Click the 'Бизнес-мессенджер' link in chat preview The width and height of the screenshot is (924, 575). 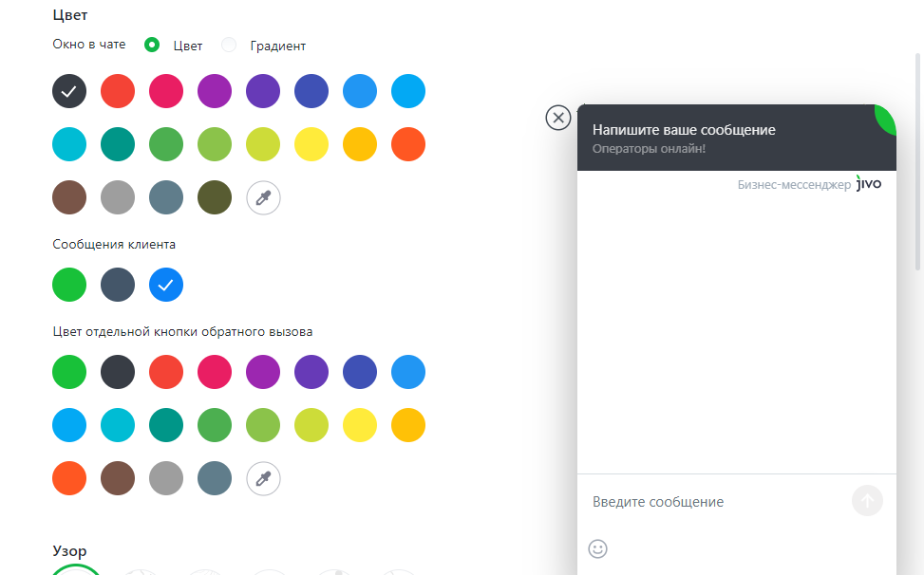[x=794, y=185]
